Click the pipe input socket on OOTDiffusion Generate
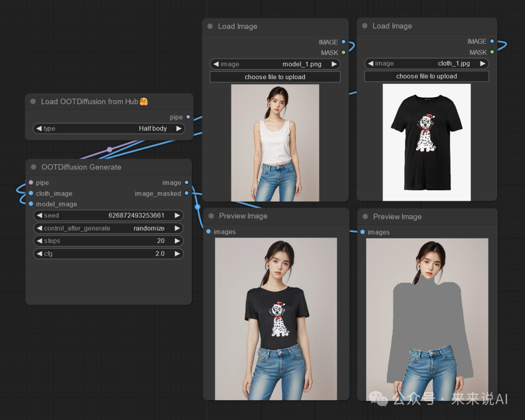 [31, 182]
